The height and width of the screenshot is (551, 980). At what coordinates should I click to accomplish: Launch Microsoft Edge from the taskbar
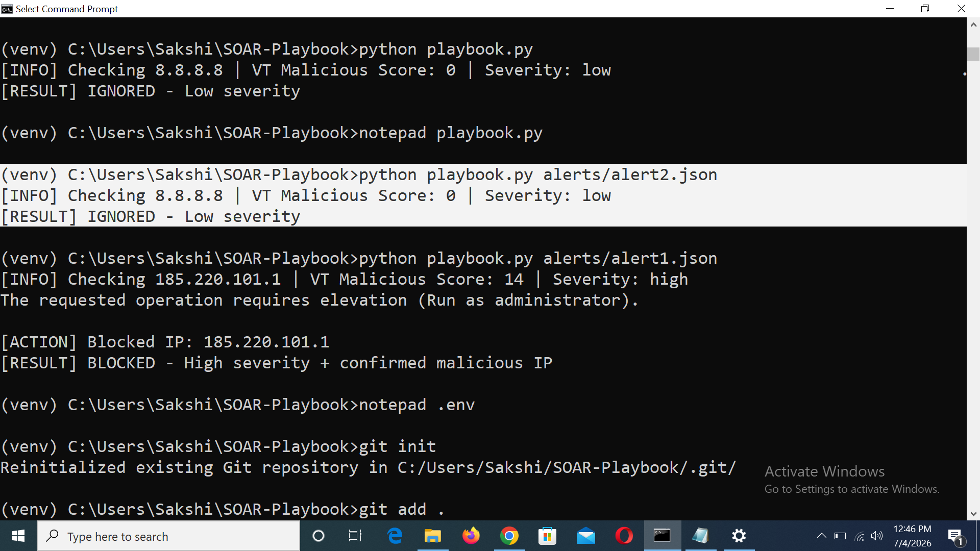pyautogui.click(x=395, y=536)
